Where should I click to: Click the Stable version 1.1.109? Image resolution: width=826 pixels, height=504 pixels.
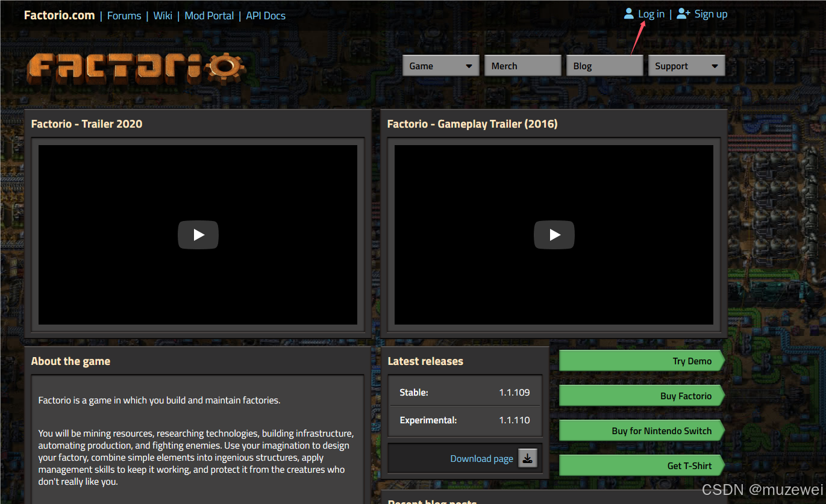tap(515, 393)
